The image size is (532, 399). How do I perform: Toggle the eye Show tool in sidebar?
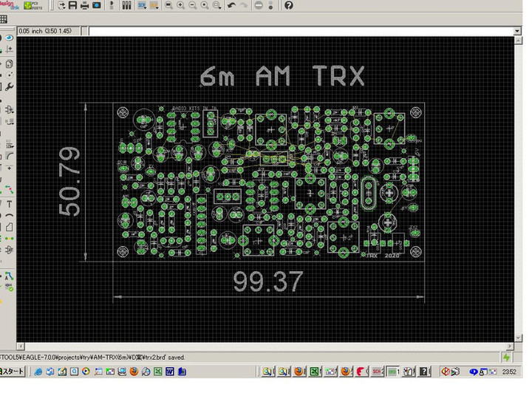point(10,37)
